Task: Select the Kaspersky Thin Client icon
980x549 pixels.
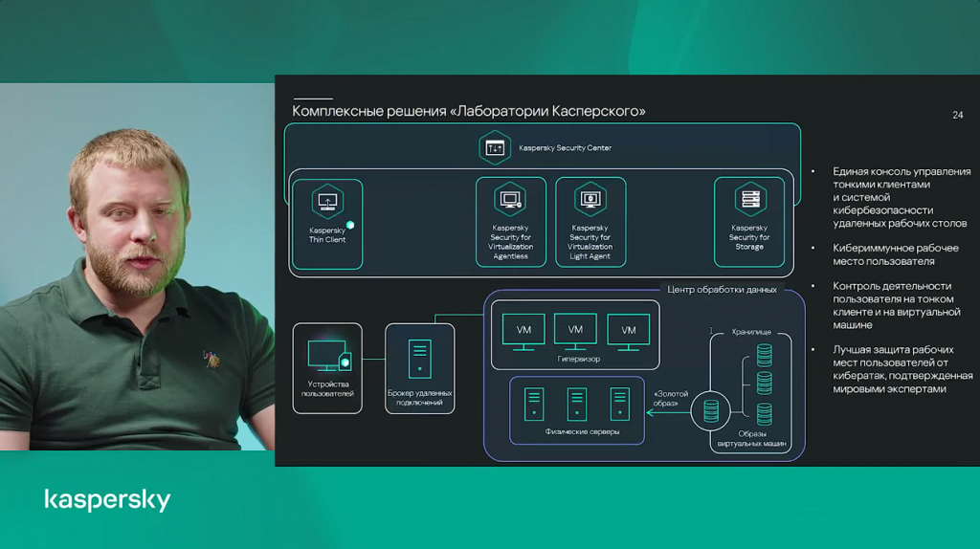Action: [x=327, y=201]
